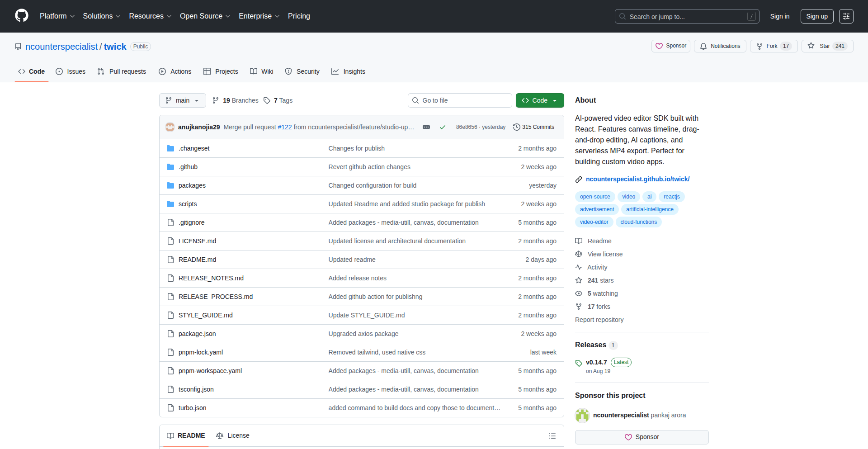Click the turbo.json file icon
The width and height of the screenshot is (868, 449).
pyautogui.click(x=170, y=408)
